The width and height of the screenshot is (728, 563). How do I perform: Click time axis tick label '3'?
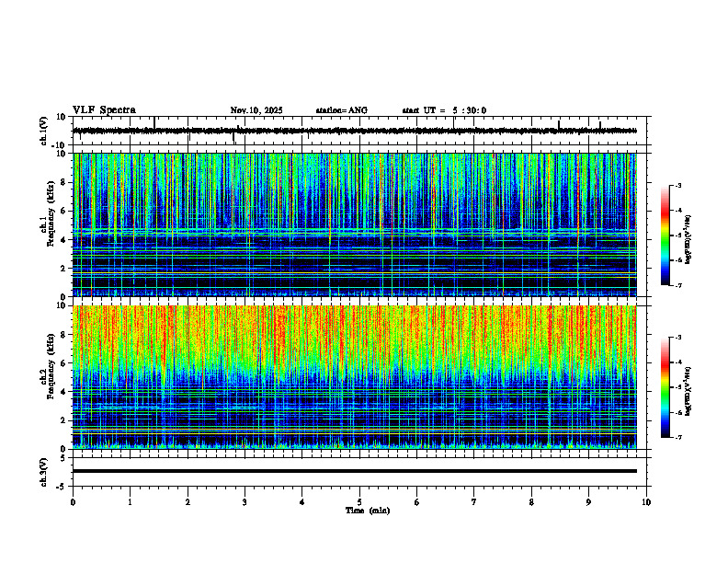coord(245,502)
